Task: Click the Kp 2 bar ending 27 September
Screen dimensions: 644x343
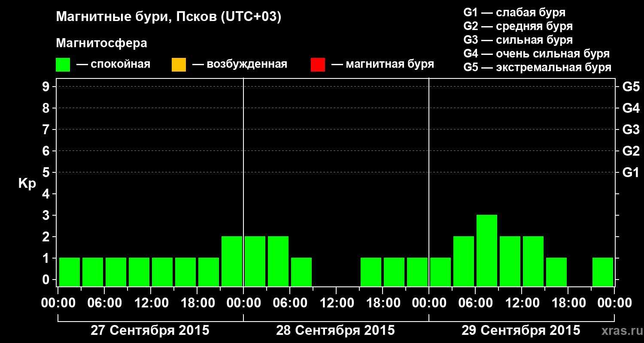Action: 232,261
